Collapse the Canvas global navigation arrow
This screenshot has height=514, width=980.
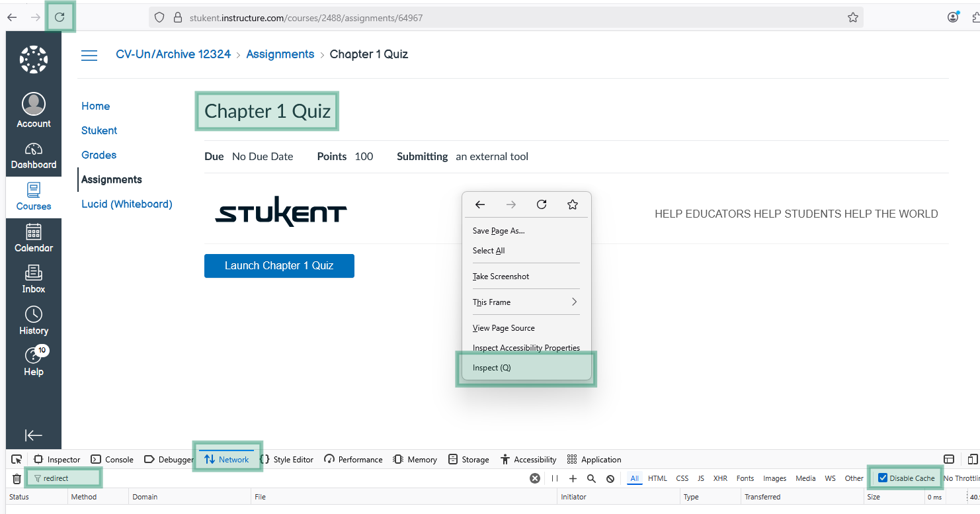[34, 435]
